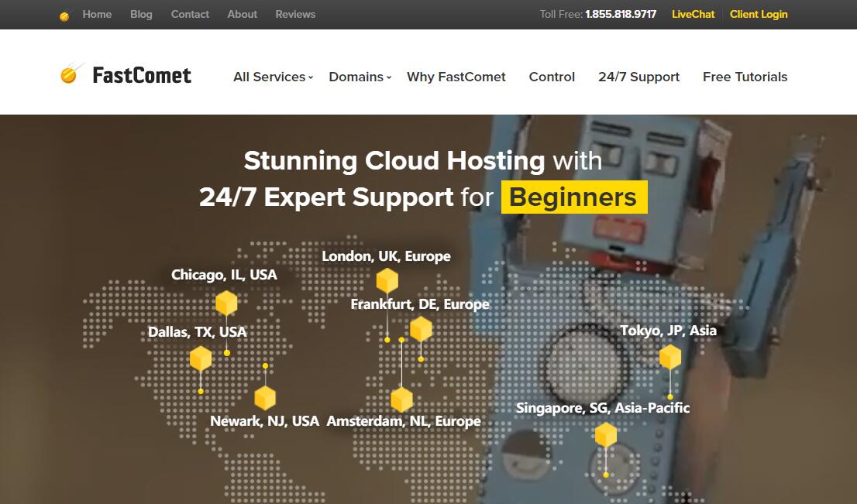
Task: Click the Stunning Cloud Hosting headline
Action: 394,160
